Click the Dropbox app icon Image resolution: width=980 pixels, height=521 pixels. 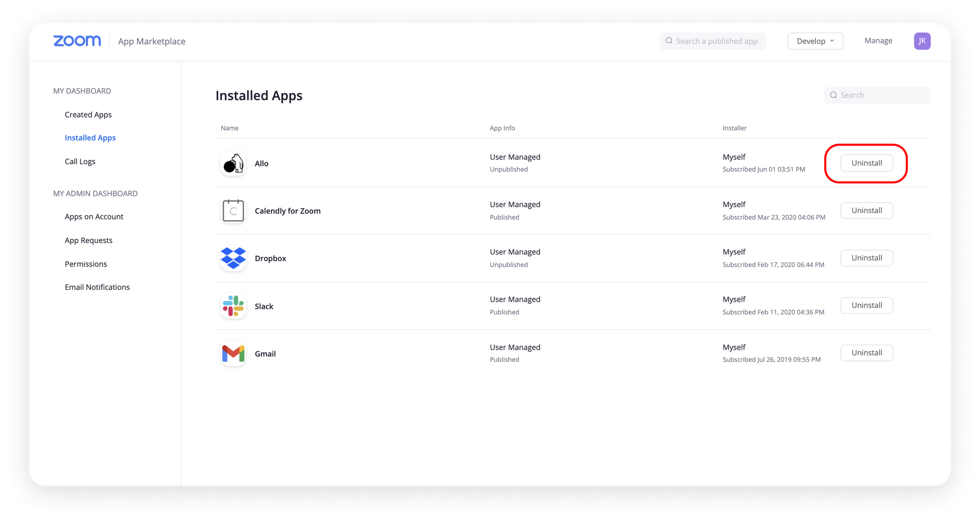233,259
